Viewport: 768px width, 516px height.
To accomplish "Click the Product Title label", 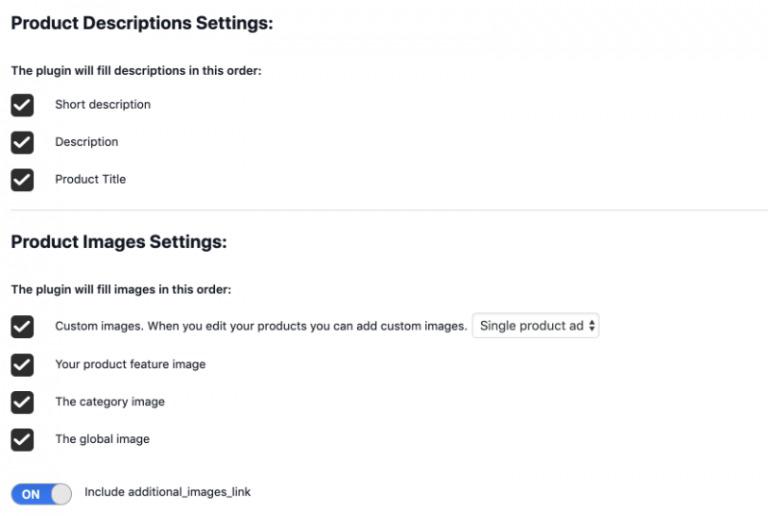I will 91,180.
